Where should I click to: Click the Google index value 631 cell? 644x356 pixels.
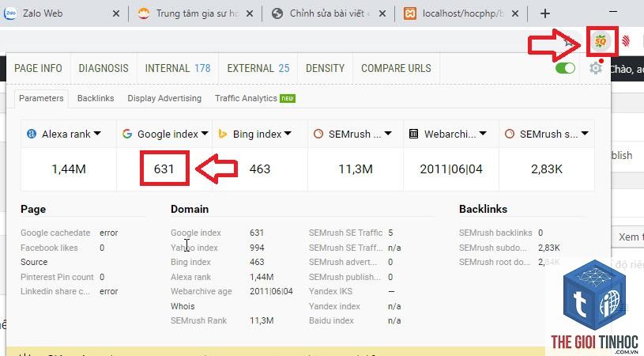(164, 169)
